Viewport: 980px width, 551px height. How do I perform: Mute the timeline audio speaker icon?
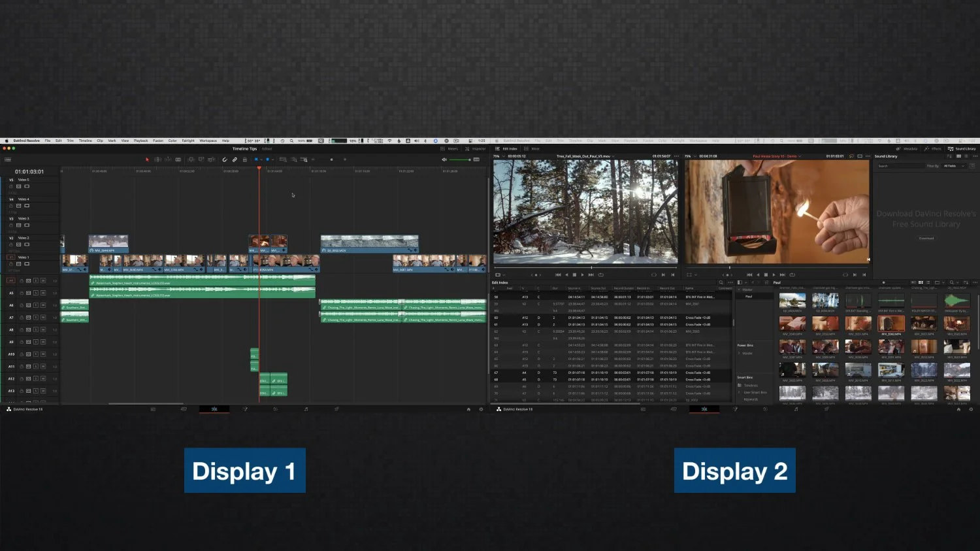pyautogui.click(x=445, y=159)
